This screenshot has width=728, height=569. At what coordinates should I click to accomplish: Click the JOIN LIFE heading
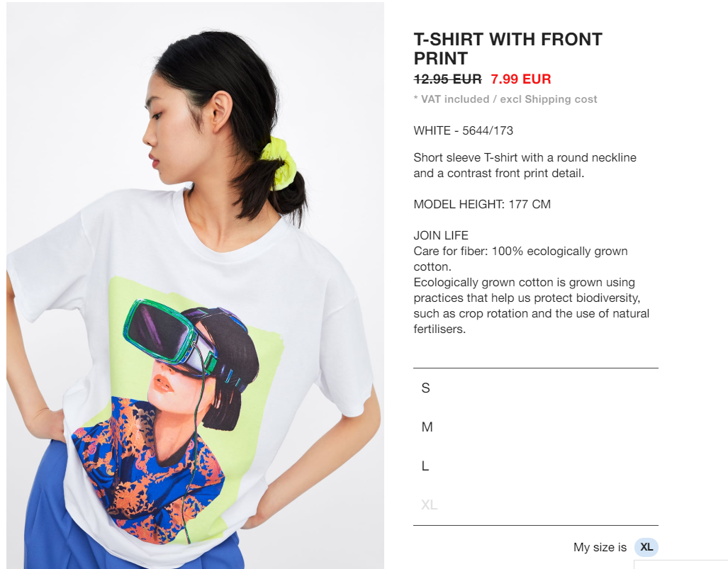(x=441, y=236)
